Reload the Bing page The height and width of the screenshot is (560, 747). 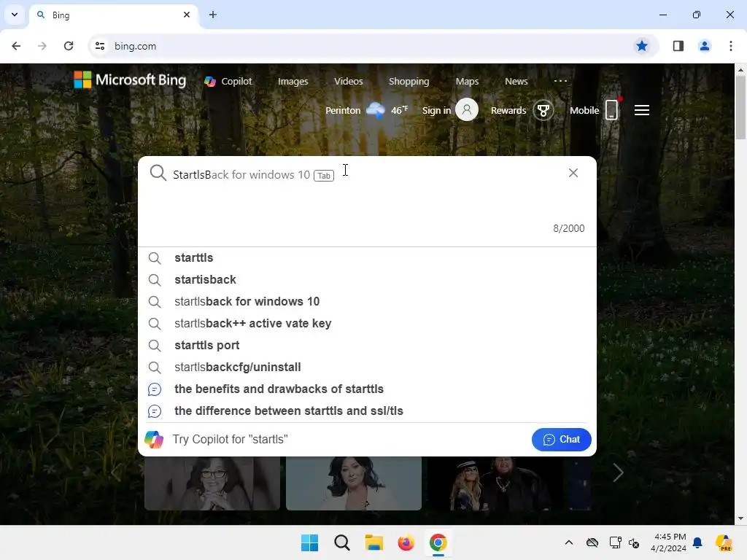pyautogui.click(x=69, y=46)
